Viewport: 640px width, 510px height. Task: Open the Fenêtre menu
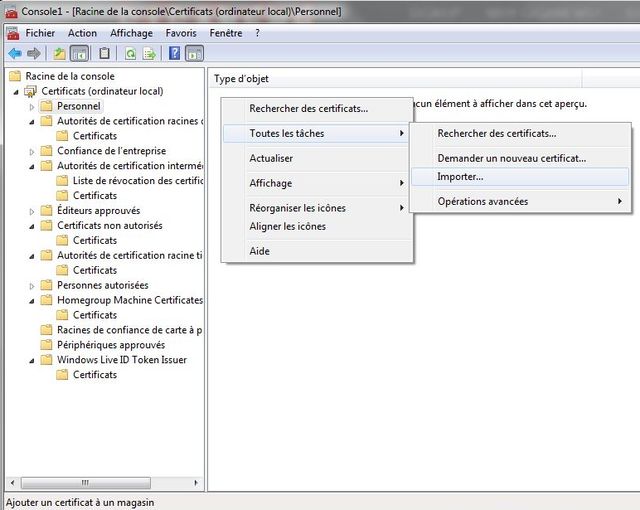tap(226, 33)
